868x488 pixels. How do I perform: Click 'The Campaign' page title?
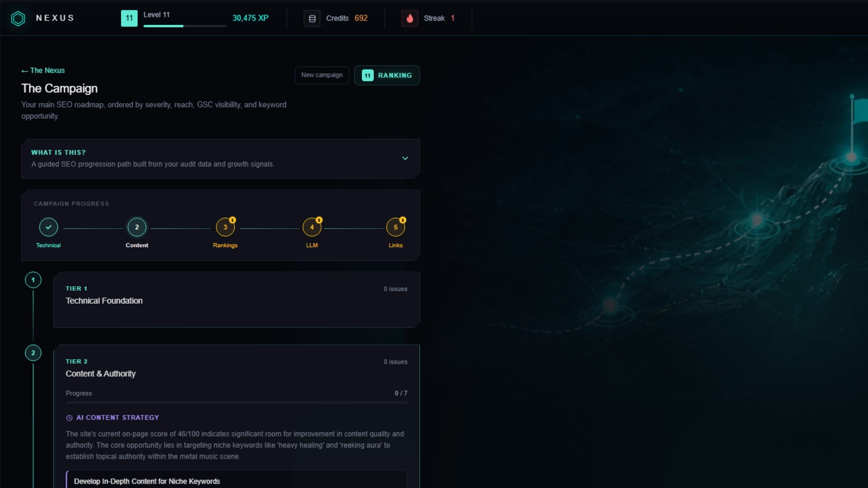pos(60,88)
